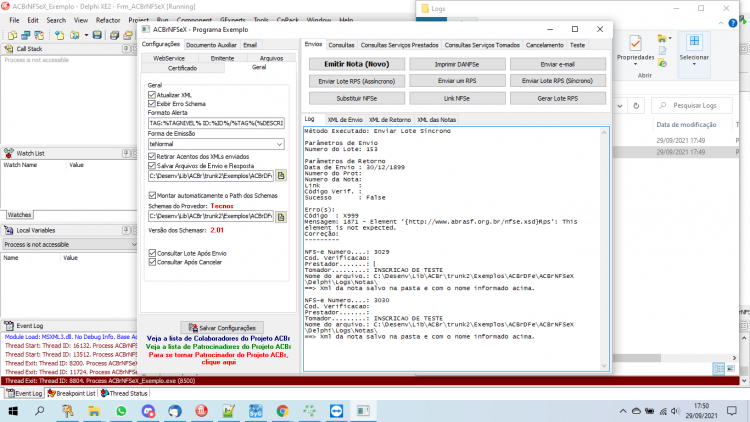
Task: Toggle Salvar Arquivos de Envio e Resposta
Action: [152, 166]
